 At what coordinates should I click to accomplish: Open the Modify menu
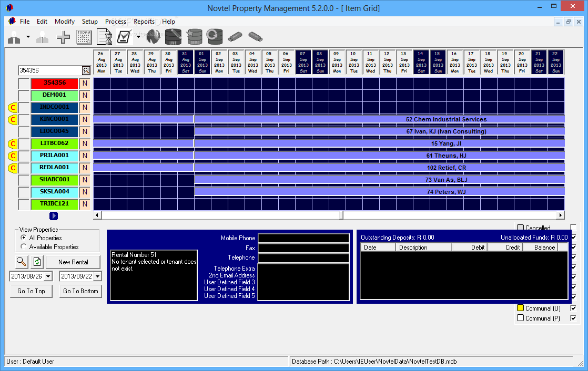(65, 22)
